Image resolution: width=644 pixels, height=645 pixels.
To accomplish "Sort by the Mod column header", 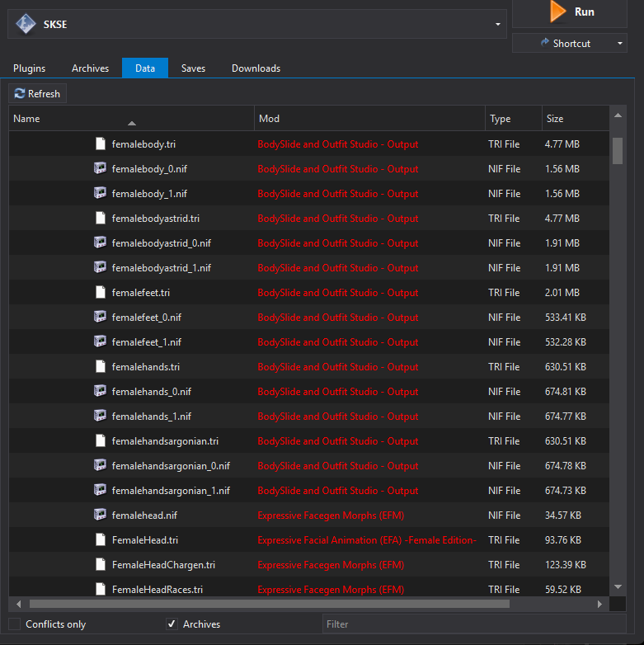I will point(369,119).
